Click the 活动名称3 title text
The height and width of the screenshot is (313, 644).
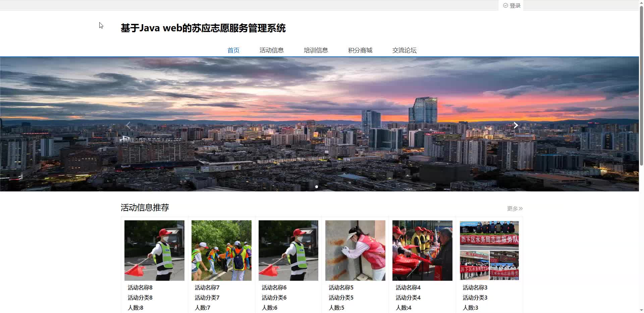(x=475, y=287)
